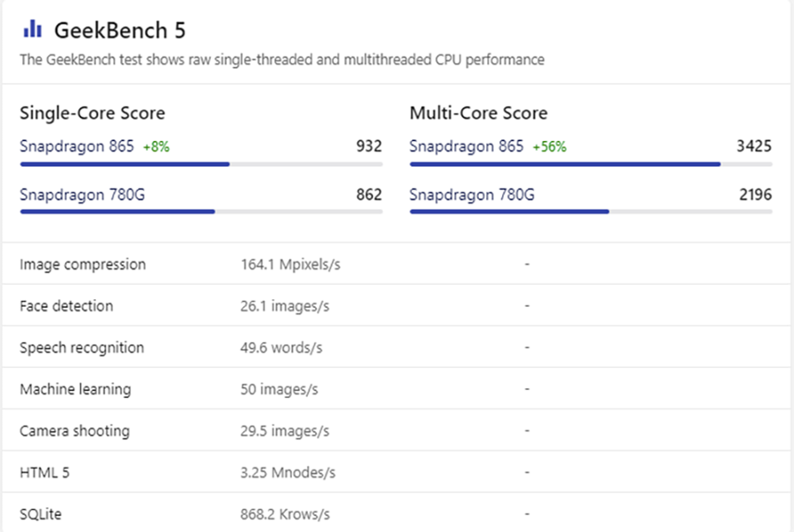Click the Snapdragon 780G multi-core progress bar
The image size is (794, 532).
point(591,212)
